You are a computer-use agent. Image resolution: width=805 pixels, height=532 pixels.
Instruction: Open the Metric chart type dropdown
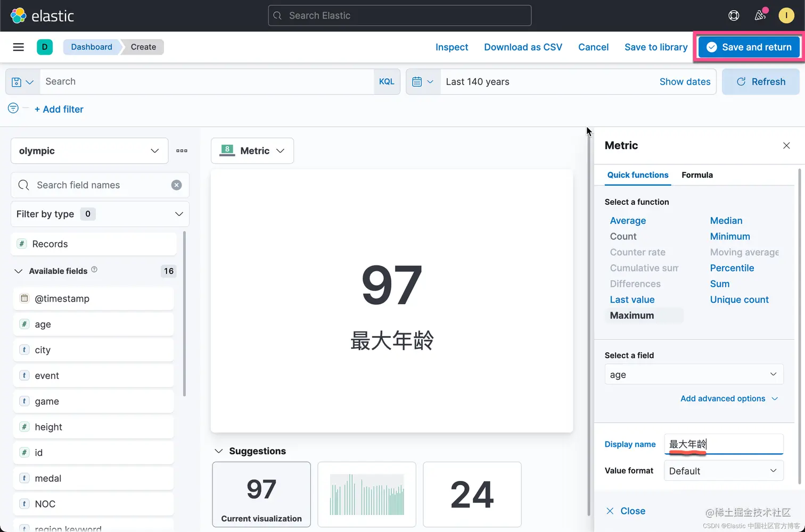(x=252, y=151)
